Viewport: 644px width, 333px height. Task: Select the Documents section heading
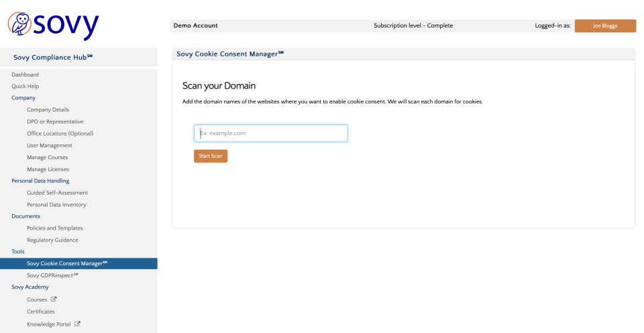point(26,216)
